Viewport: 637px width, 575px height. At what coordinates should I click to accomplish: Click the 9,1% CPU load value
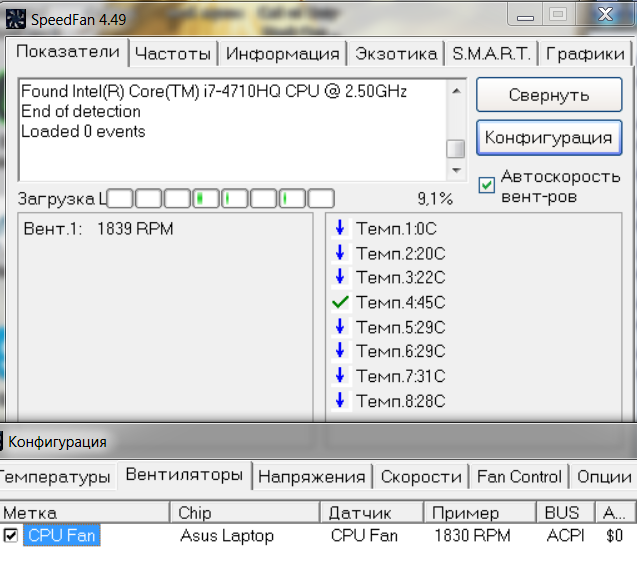point(435,198)
